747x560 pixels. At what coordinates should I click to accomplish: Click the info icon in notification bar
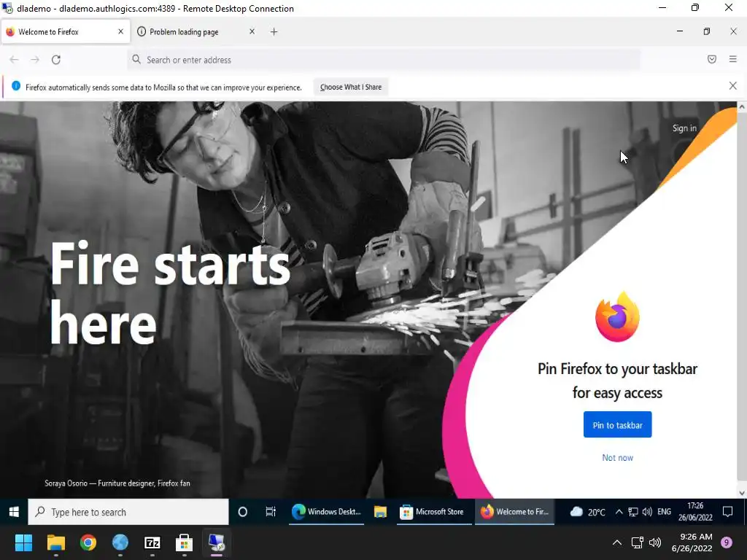tap(16, 86)
